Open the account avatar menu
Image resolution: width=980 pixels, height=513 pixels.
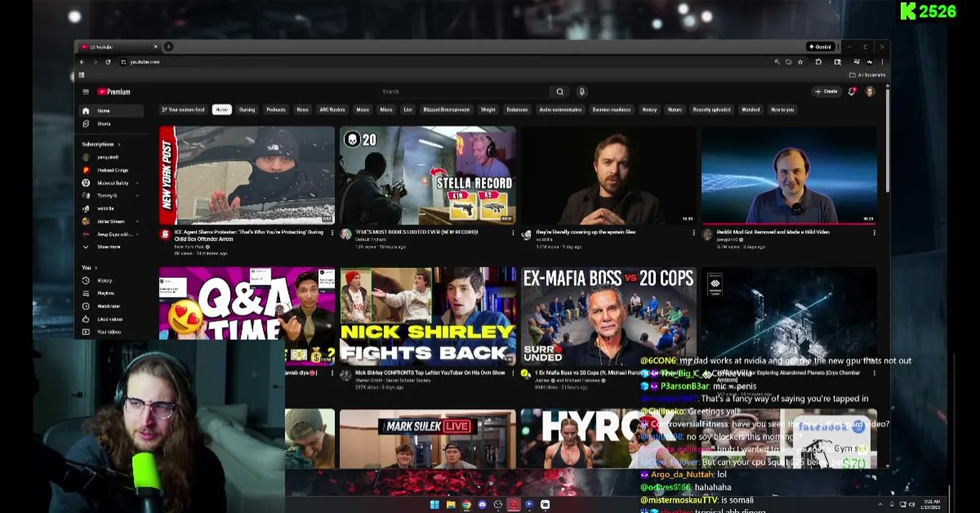coord(870,91)
